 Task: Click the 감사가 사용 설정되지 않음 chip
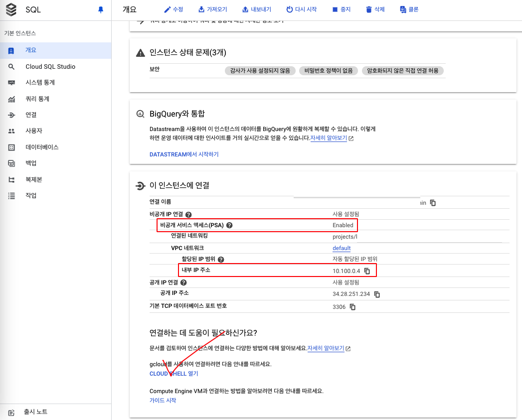pos(260,71)
